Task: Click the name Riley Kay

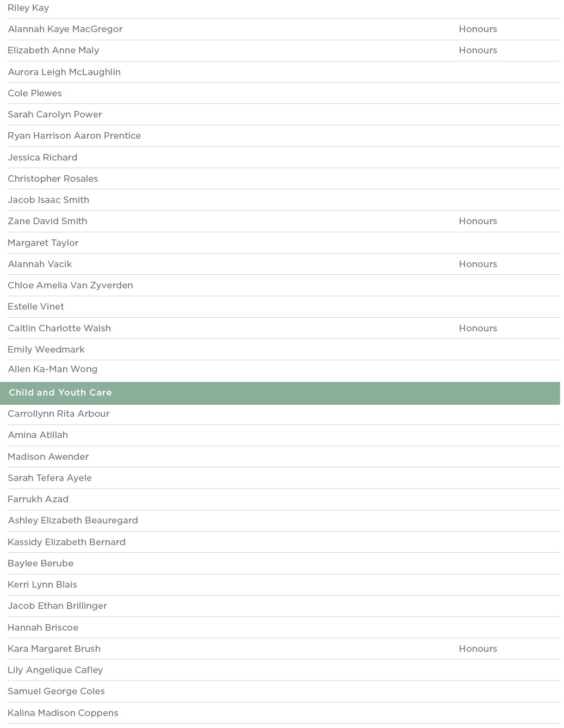Action: point(28,8)
